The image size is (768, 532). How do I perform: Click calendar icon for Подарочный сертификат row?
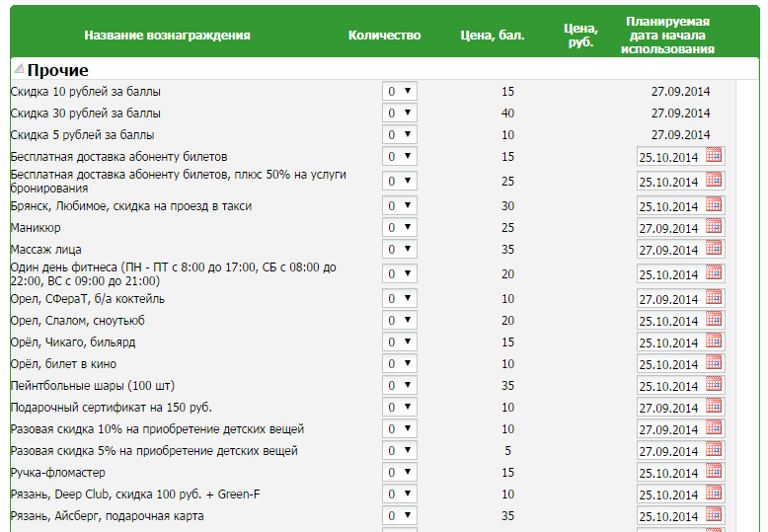click(x=714, y=407)
